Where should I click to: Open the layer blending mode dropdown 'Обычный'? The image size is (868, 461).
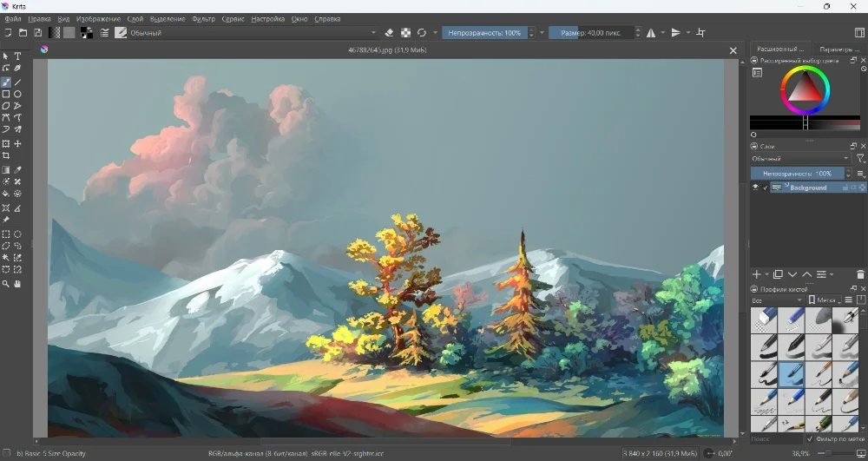[800, 159]
